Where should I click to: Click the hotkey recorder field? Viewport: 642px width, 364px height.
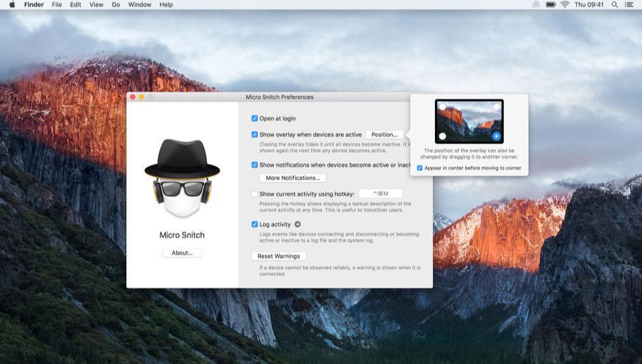[380, 193]
